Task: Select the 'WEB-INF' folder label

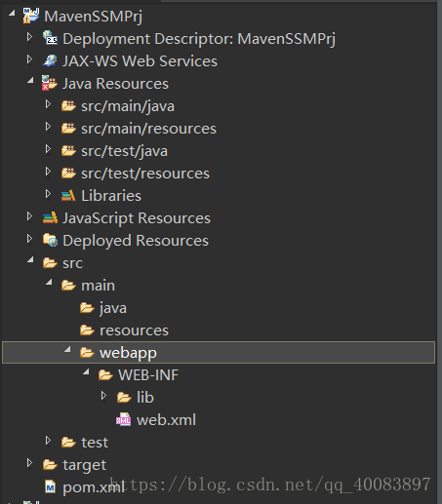Action: tap(148, 375)
